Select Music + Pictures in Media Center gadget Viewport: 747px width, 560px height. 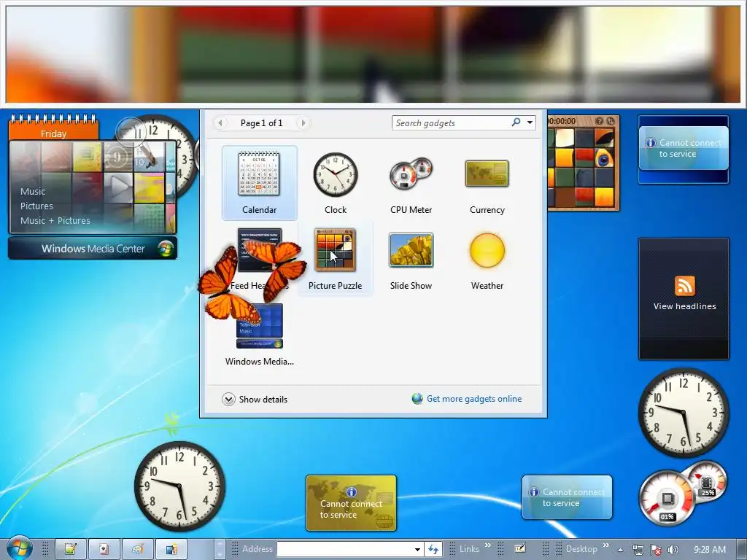pyautogui.click(x=55, y=220)
